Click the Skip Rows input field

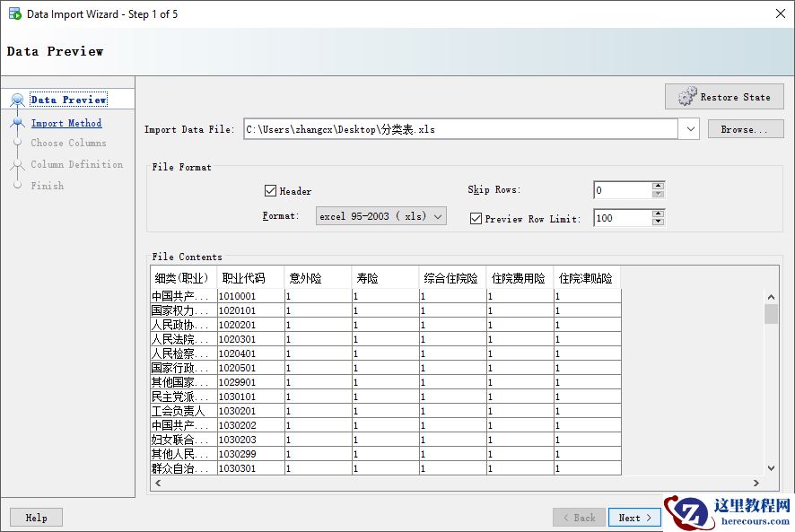click(x=622, y=190)
